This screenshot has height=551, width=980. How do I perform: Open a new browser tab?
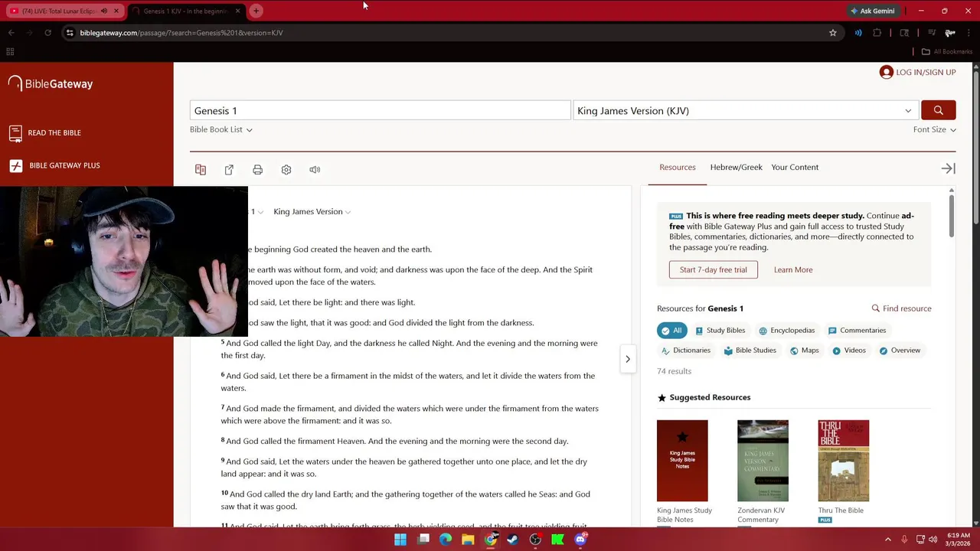point(256,11)
